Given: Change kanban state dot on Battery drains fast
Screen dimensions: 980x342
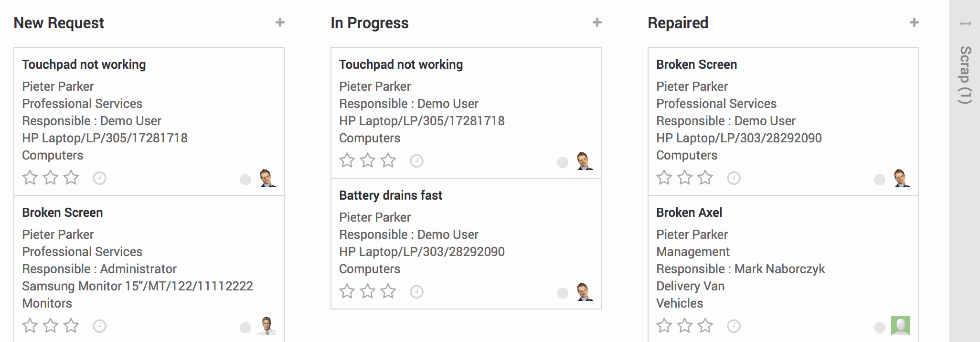Looking at the screenshot, I should (x=562, y=293).
